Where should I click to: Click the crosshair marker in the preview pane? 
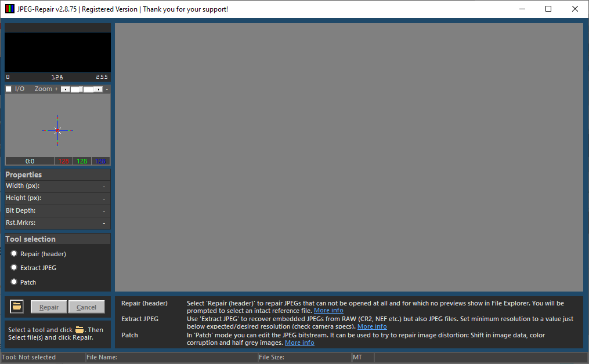[x=57, y=130]
